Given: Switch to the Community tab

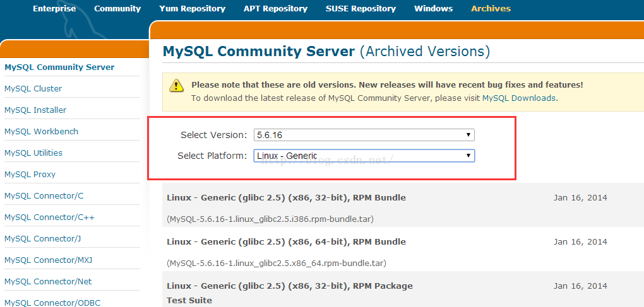Looking at the screenshot, I should tap(117, 9).
